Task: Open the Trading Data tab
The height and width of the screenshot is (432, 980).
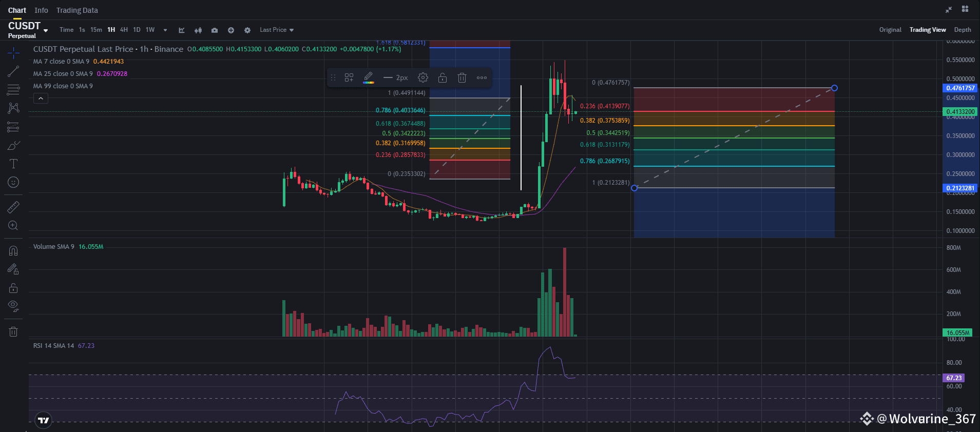Action: point(77,10)
